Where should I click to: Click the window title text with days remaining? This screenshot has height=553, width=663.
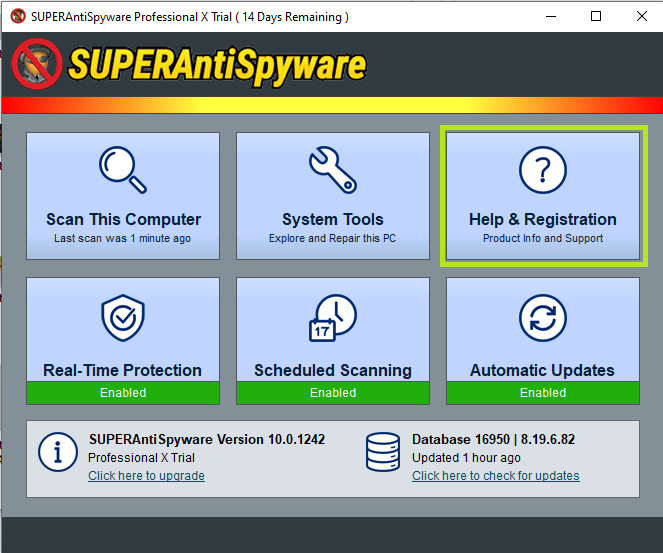click(190, 17)
